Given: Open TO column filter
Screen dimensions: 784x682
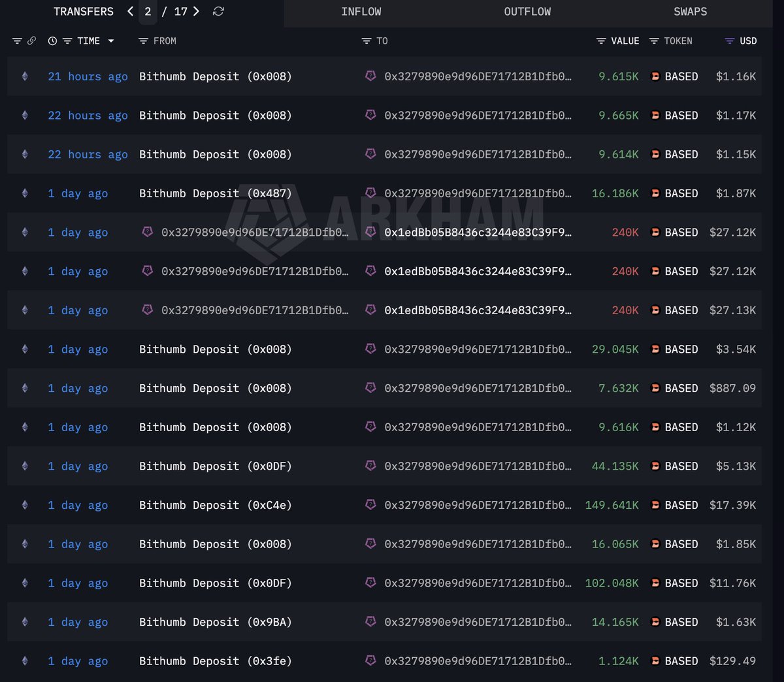Looking at the screenshot, I should coord(366,41).
